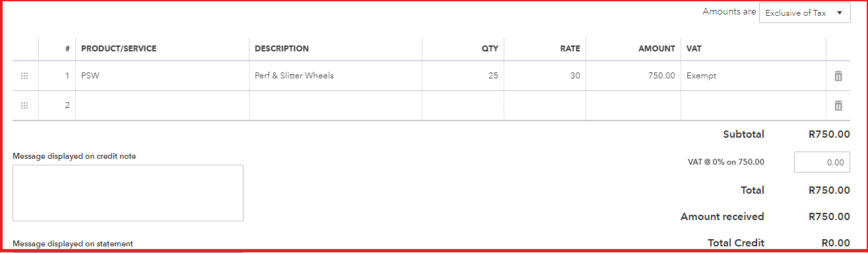Click the DESCRIPTION column header
Image resolution: width=868 pixels, height=253 pixels.
pos(282,49)
